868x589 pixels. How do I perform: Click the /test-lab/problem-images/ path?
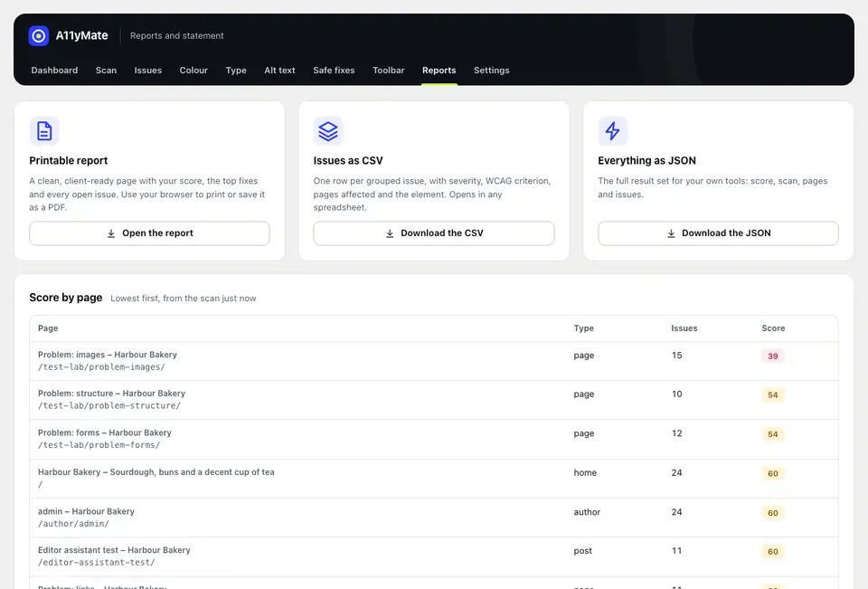101,366
